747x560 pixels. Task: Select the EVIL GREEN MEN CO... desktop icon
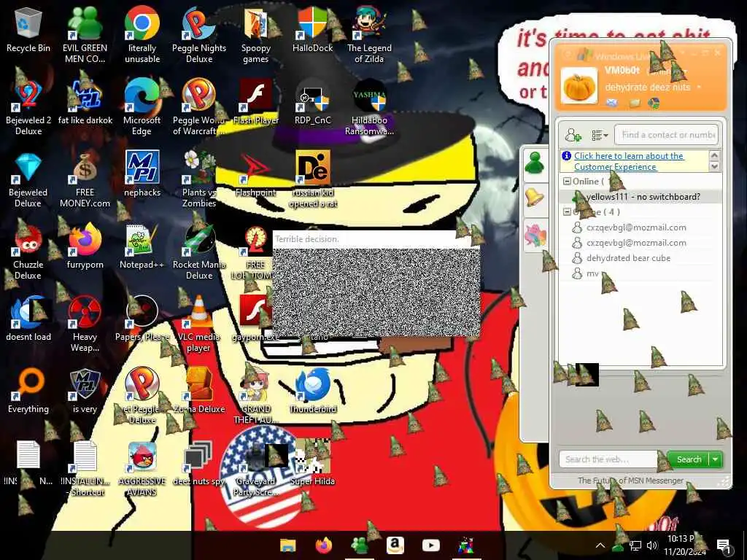click(x=85, y=34)
